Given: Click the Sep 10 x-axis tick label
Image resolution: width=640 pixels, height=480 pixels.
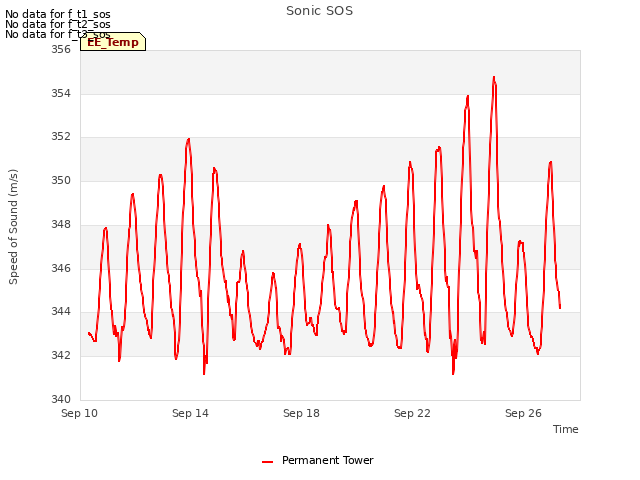Looking at the screenshot, I should pos(80,413).
